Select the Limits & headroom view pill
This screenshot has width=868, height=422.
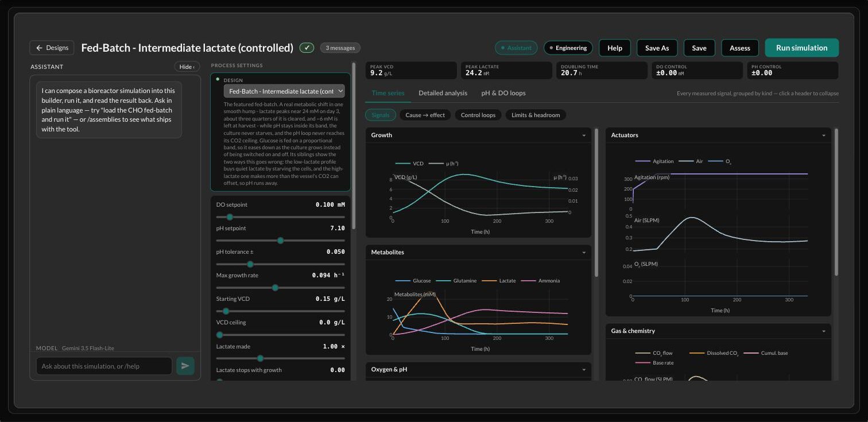(536, 115)
